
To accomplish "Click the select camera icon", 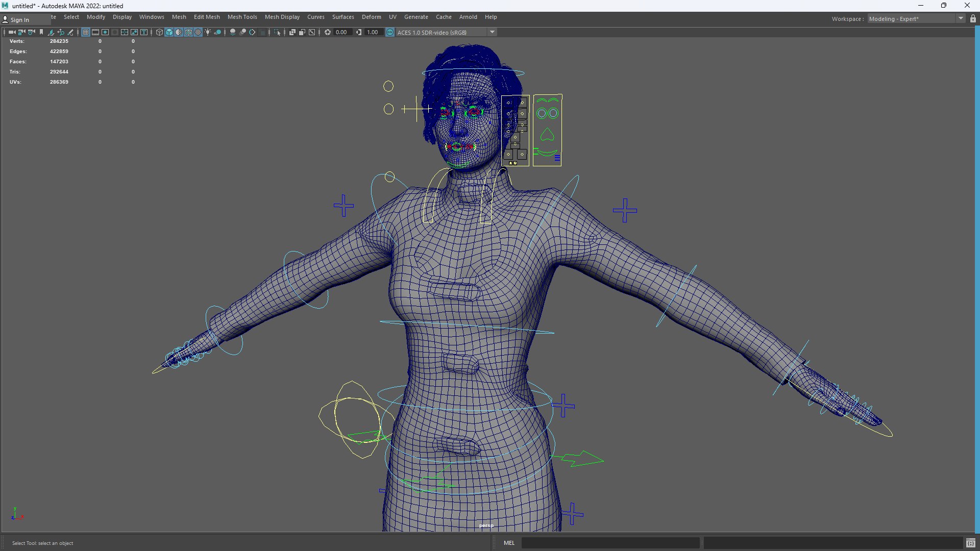I will pos(12,32).
